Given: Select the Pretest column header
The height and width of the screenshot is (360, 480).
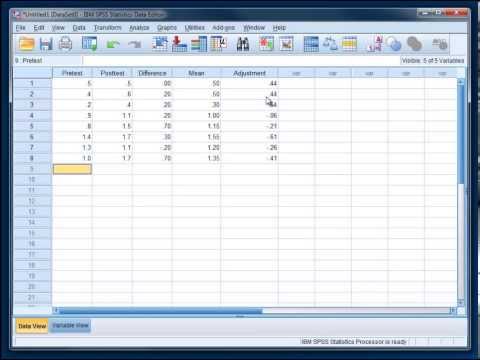Looking at the screenshot, I should (72, 73).
